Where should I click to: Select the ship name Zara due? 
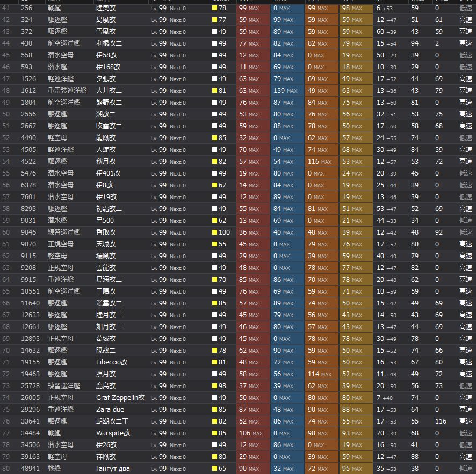[110, 410]
